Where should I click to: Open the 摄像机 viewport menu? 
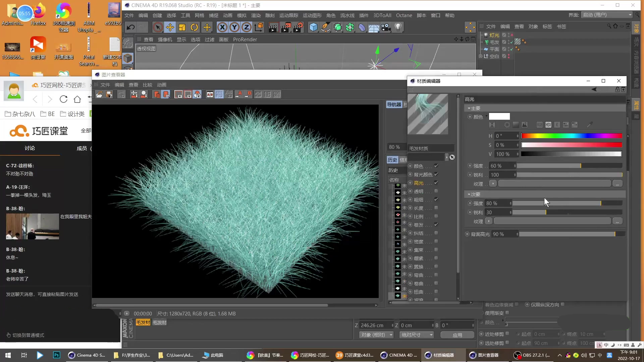click(165, 40)
